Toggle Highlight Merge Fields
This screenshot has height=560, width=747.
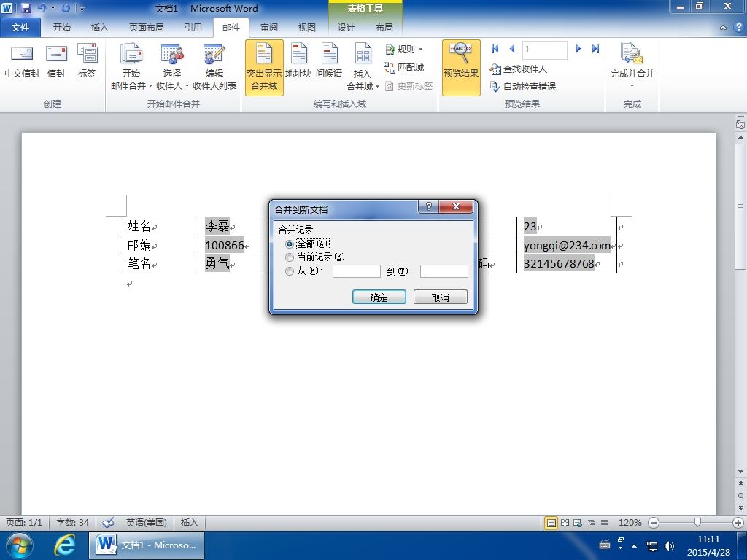[x=264, y=68]
